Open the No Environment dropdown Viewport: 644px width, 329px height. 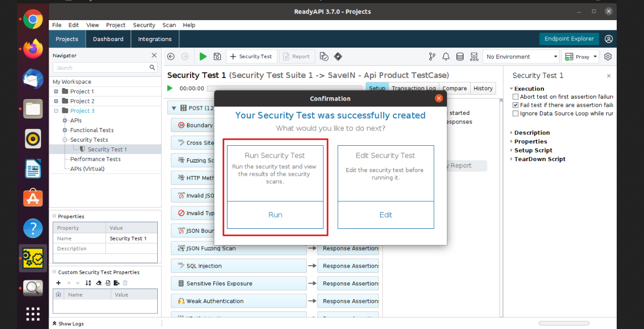[x=521, y=57]
